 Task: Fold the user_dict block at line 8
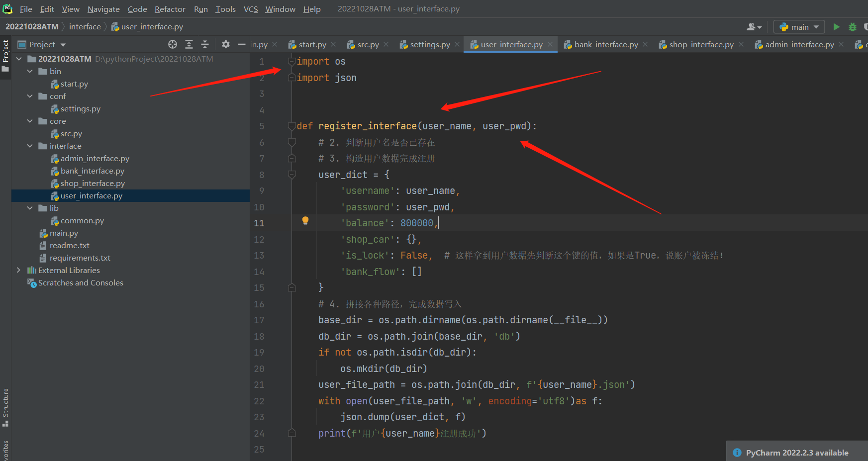click(x=292, y=175)
